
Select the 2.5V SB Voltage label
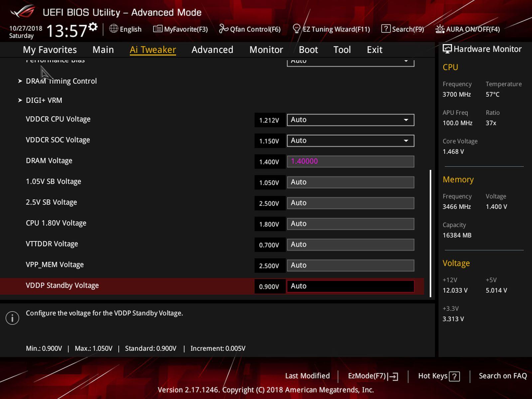(x=52, y=202)
